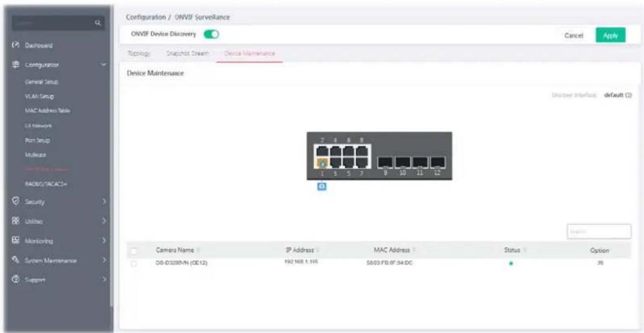Collapse the Configuration menu chevron
This screenshot has width=644, height=333.
coord(103,65)
